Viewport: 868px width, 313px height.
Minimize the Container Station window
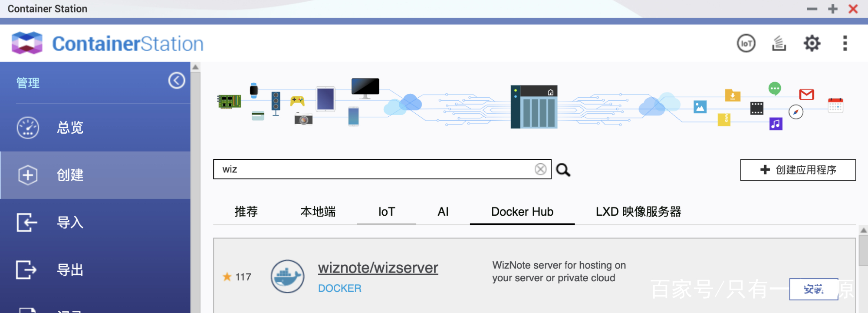point(812,9)
